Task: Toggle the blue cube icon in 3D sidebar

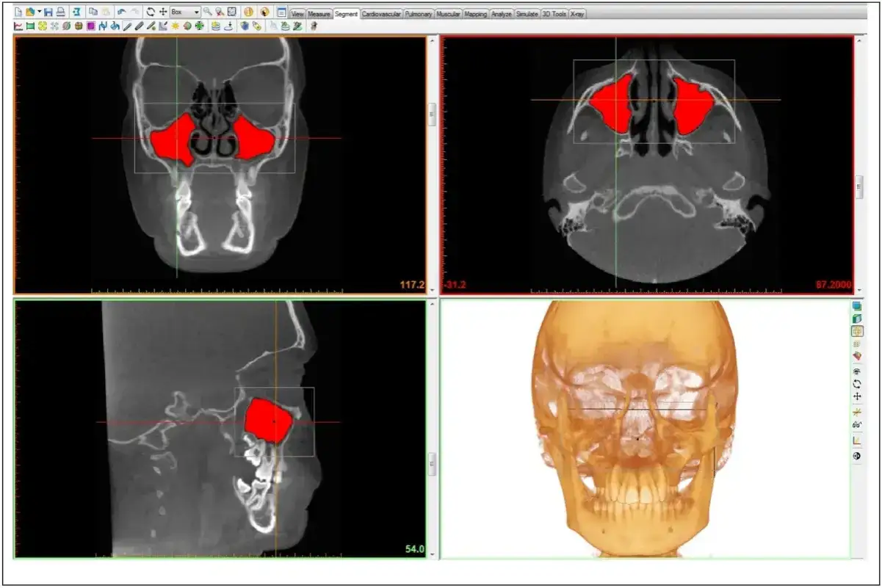Action: coord(857,306)
